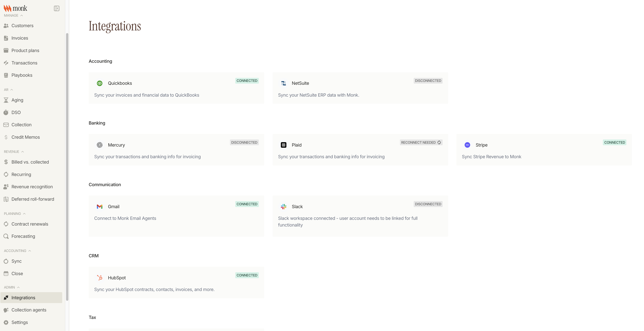Click the Gmail logo icon
Screen dimensions: 644x331
(100, 207)
